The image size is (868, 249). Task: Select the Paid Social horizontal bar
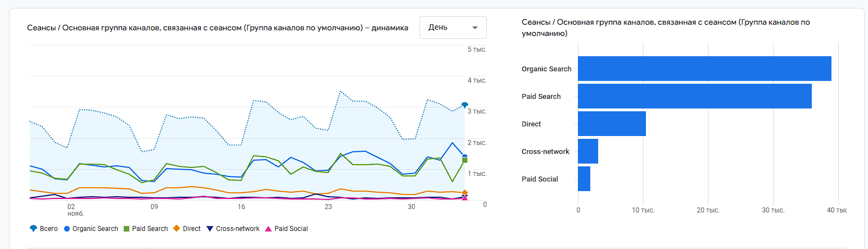pos(584,179)
